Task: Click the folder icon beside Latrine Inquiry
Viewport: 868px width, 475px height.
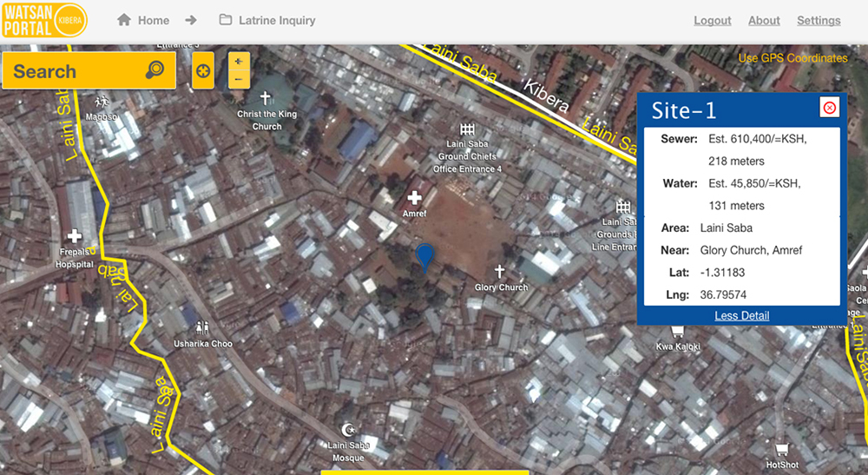Action: [x=226, y=19]
